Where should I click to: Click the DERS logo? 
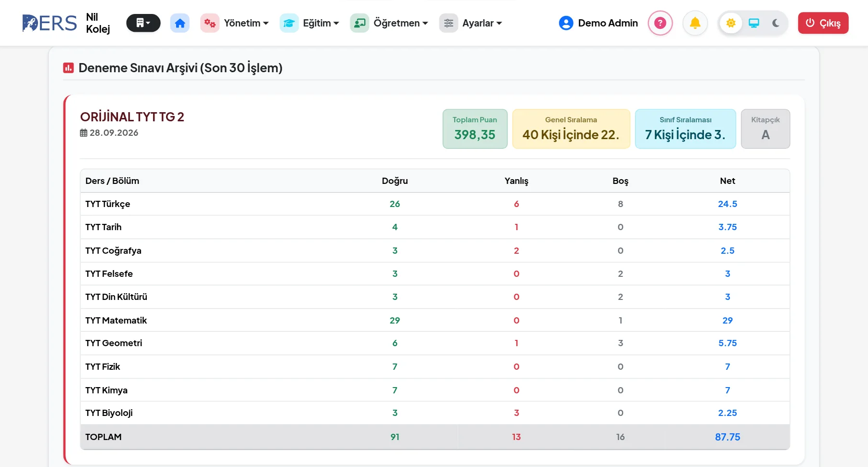pyautogui.click(x=50, y=23)
